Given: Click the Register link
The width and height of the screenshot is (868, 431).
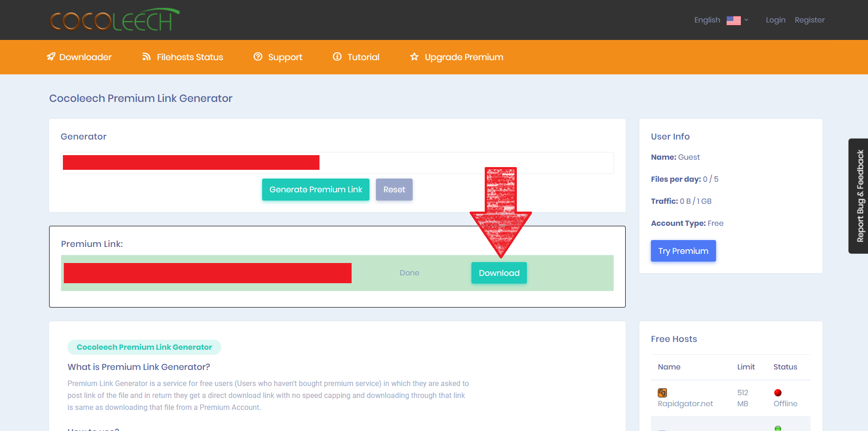Looking at the screenshot, I should click(810, 20).
